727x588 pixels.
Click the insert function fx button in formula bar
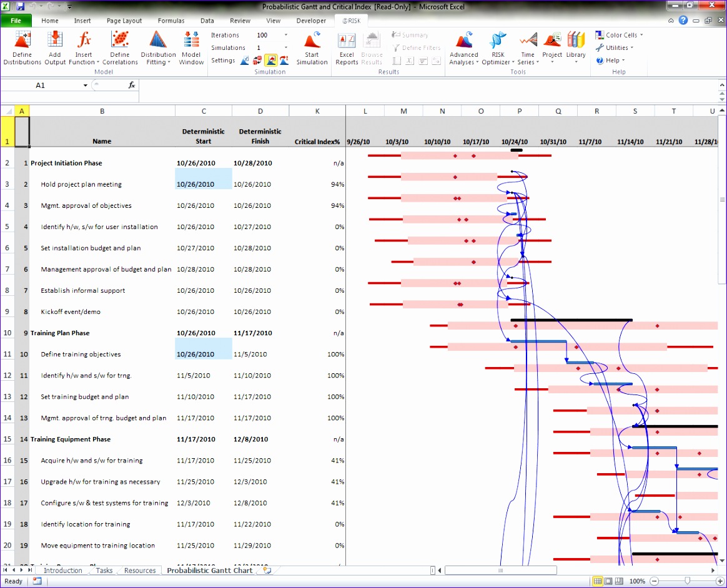(132, 86)
